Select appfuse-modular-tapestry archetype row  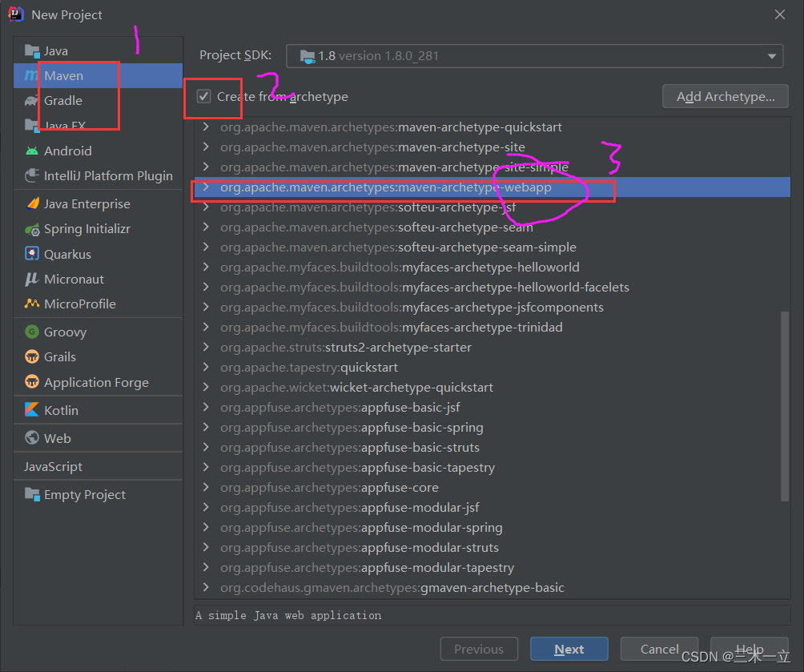click(492, 567)
